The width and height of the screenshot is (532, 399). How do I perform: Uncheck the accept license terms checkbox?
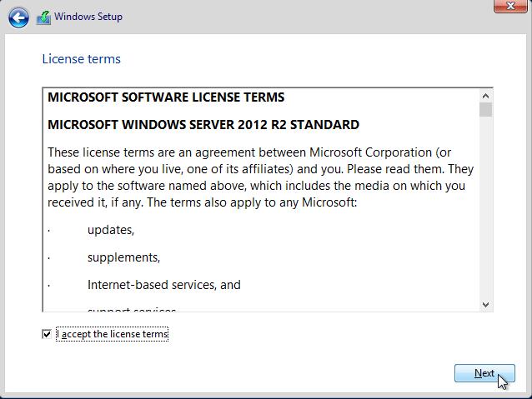pos(47,334)
